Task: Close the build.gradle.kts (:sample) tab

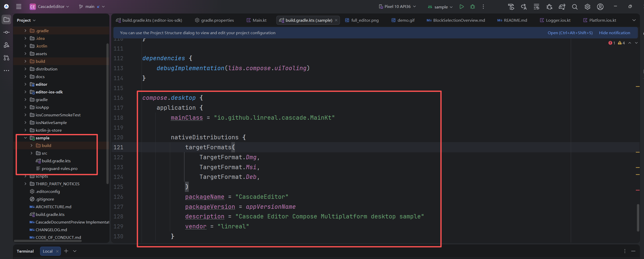Action: coord(336,20)
